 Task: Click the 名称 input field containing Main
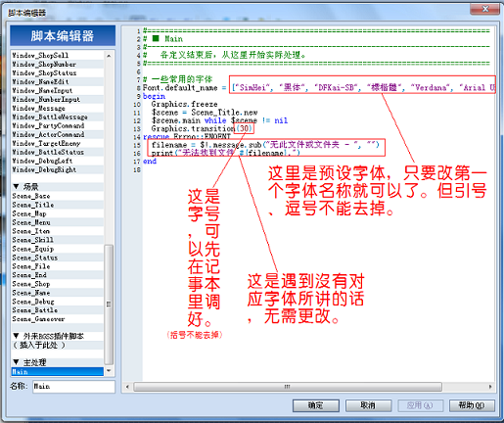pos(73,387)
